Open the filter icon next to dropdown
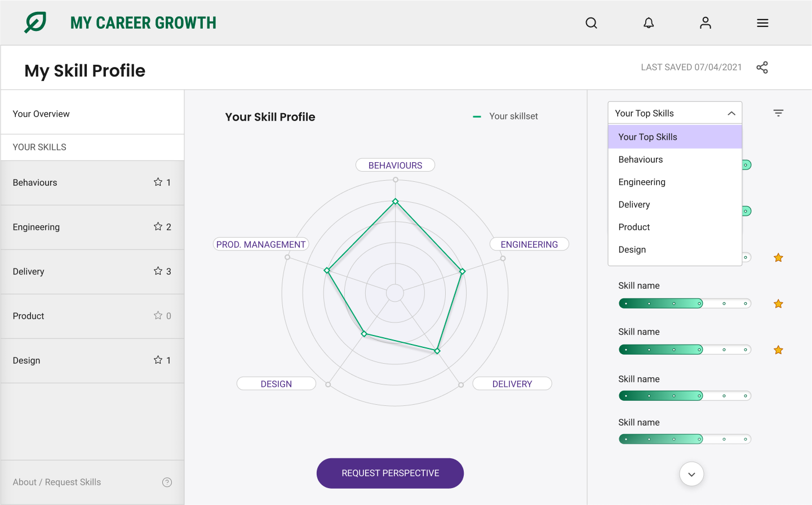The image size is (812, 505). pyautogui.click(x=778, y=113)
